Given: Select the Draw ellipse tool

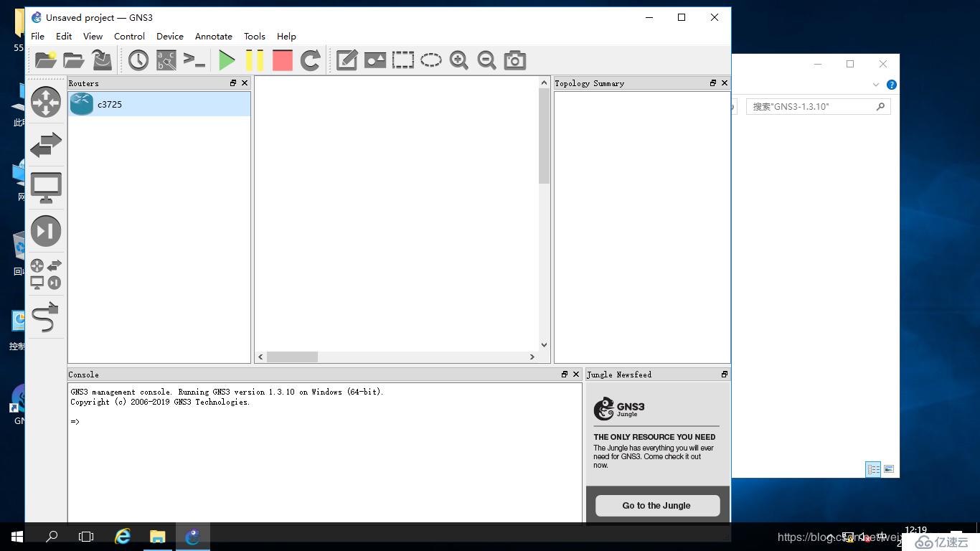Looking at the screenshot, I should click(431, 60).
